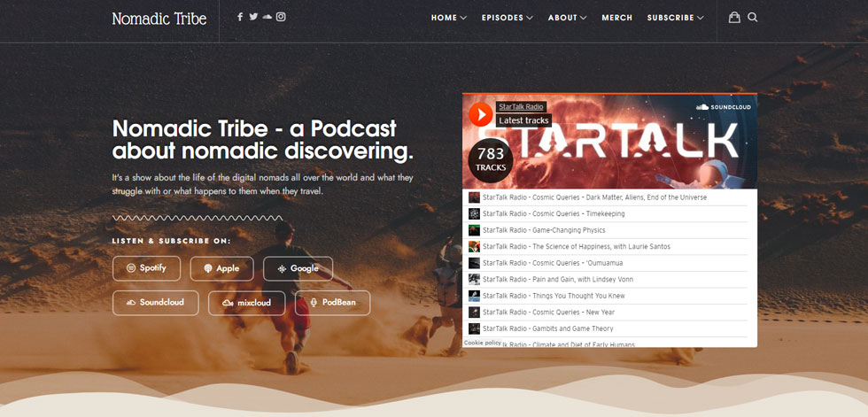Open the SoundCloud social icon in header
Viewport: 868px width, 417px height.
[x=267, y=17]
